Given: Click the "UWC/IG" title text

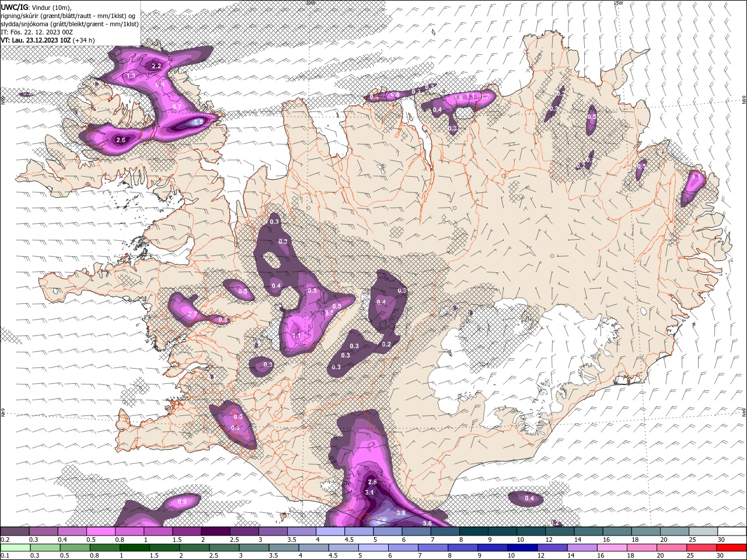Looking at the screenshot, I should [x=15, y=7].
